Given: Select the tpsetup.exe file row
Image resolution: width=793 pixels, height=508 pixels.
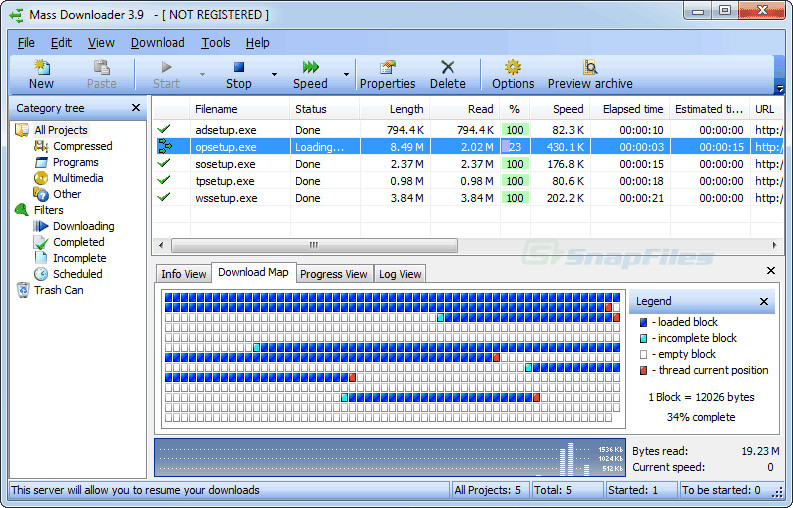Looking at the screenshot, I should pos(468,181).
